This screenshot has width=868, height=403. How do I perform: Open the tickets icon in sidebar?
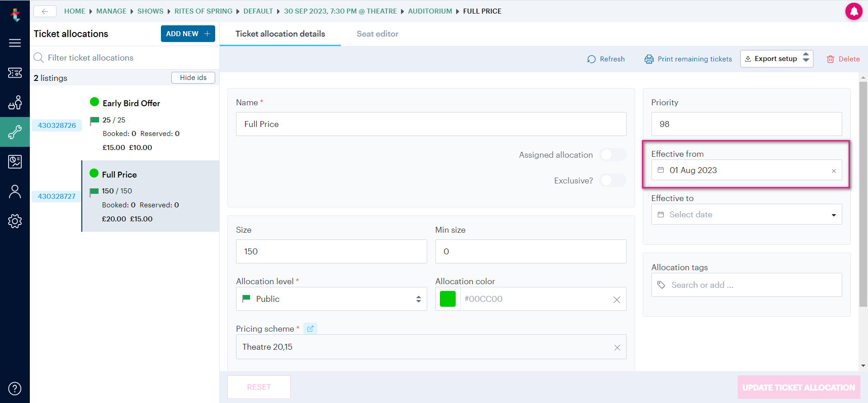15,73
